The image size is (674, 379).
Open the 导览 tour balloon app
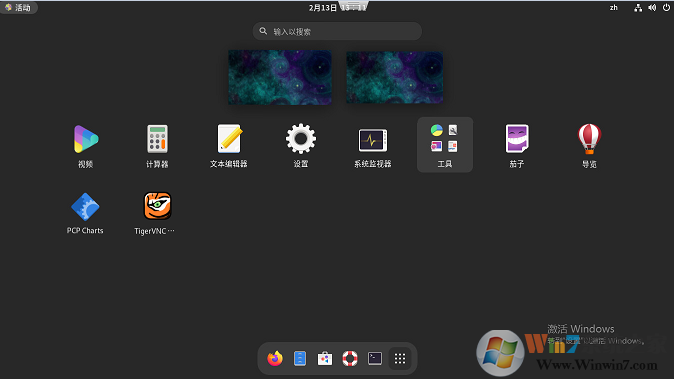pos(589,146)
